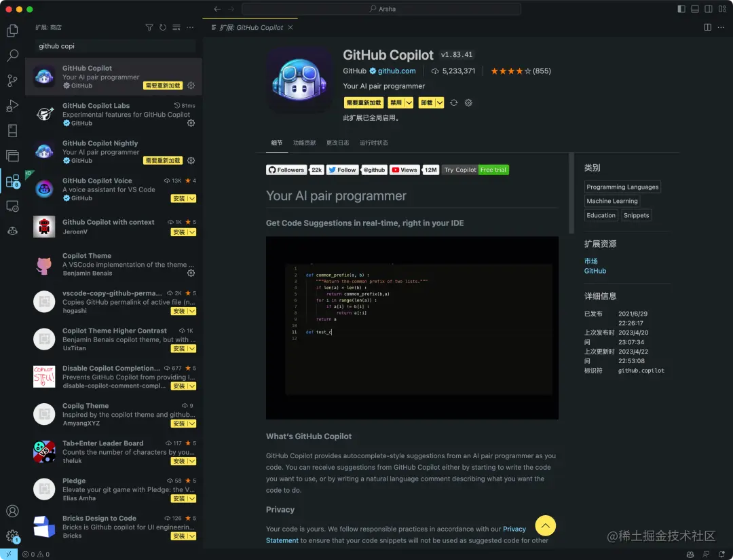
Task: Open the Remote Explorer activity icon
Action: coord(13,206)
